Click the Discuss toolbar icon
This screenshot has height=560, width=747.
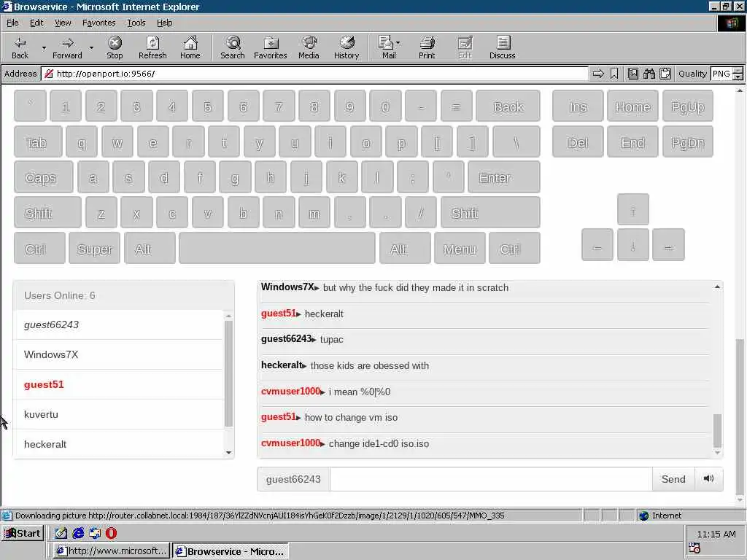(502, 47)
